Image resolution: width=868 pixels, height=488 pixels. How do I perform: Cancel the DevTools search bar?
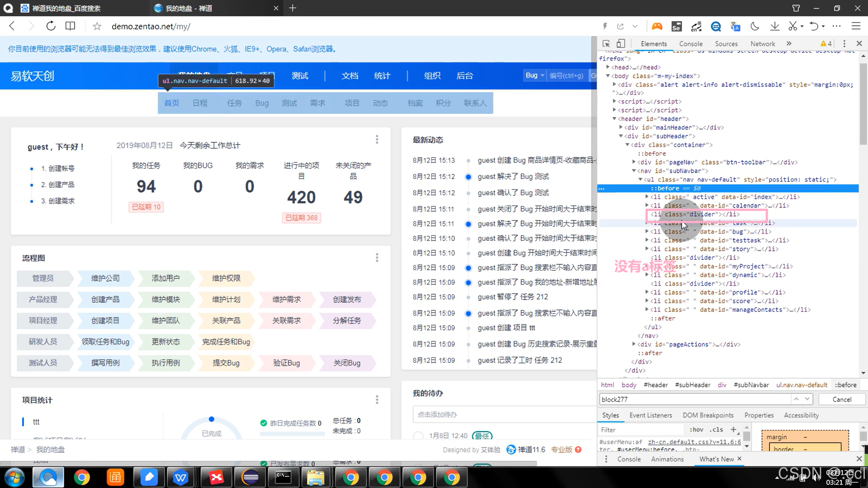tap(841, 399)
